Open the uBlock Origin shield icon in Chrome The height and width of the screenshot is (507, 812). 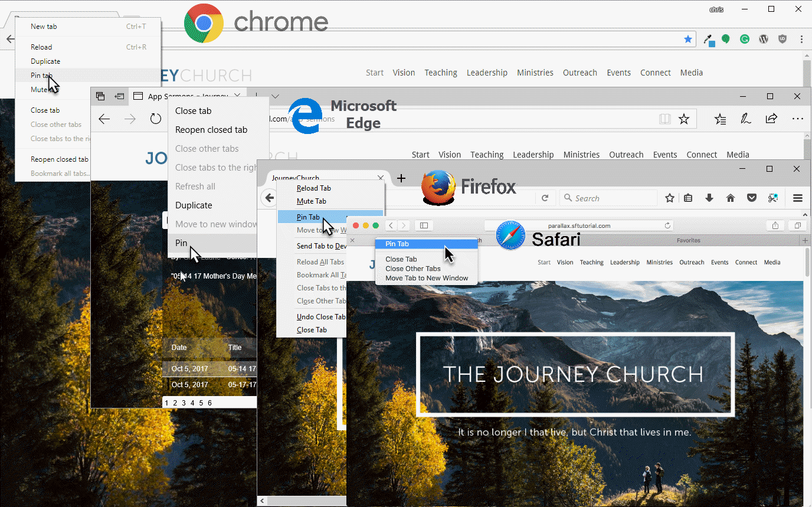[x=783, y=39]
